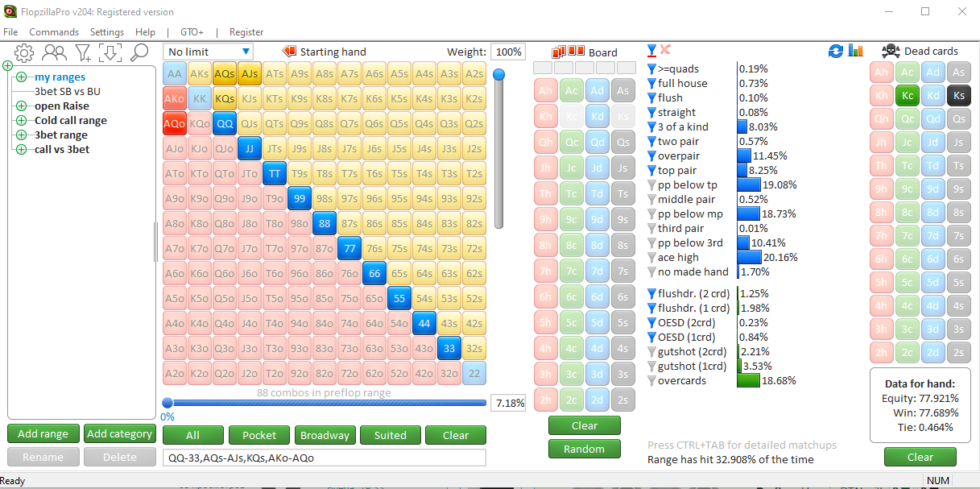Open the Settings menu
Image resolution: width=980 pixels, height=489 pixels.
click(107, 32)
